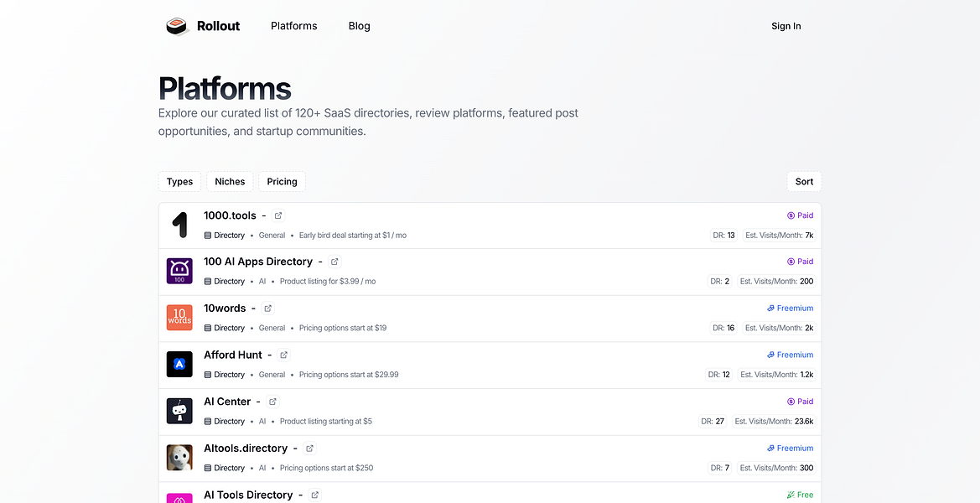
Task: Click the AItools.directory robot face image
Action: [179, 458]
